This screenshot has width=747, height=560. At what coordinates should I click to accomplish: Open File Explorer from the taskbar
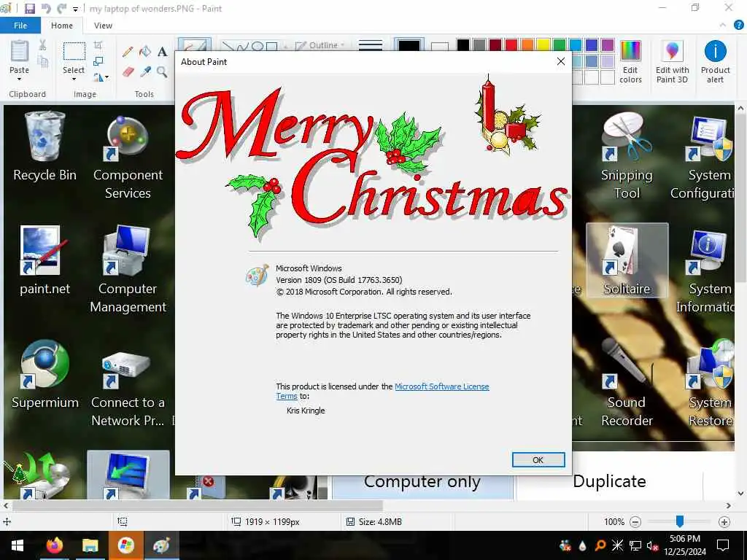(90, 545)
